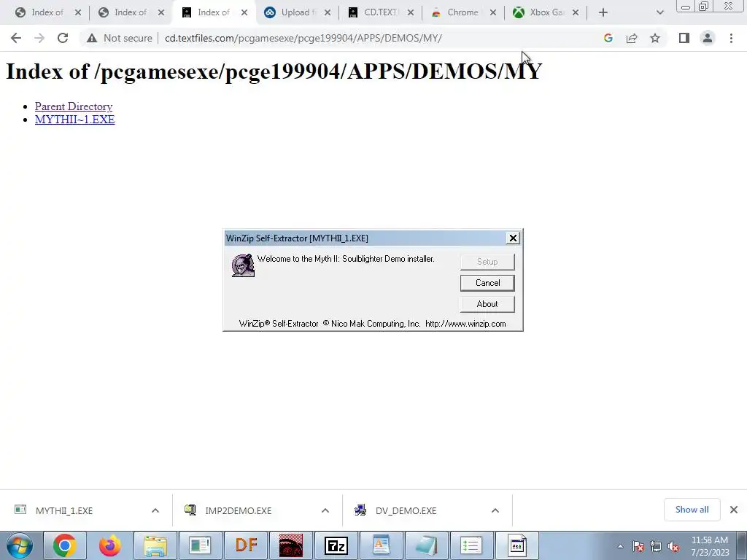Click the Setup button in WinZip dialog

(487, 262)
